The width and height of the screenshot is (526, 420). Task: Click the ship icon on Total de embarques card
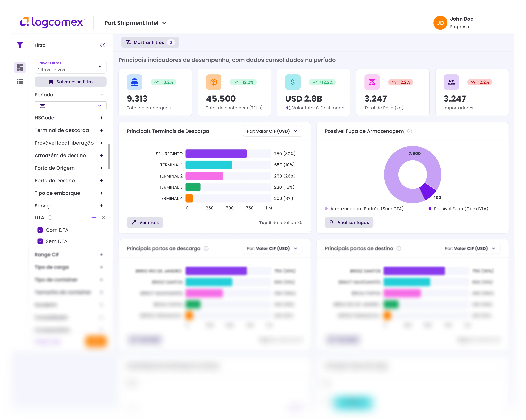click(x=134, y=82)
